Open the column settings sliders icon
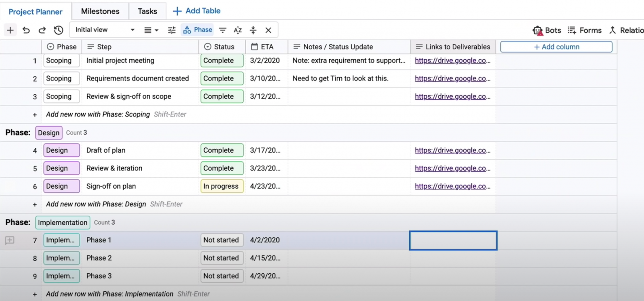This screenshot has height=301, width=644. pyautogui.click(x=171, y=30)
